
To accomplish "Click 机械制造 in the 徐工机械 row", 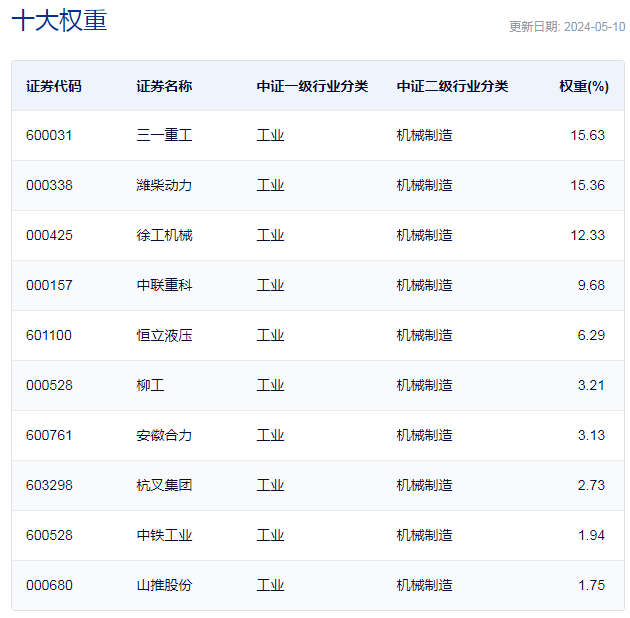I will [x=424, y=235].
